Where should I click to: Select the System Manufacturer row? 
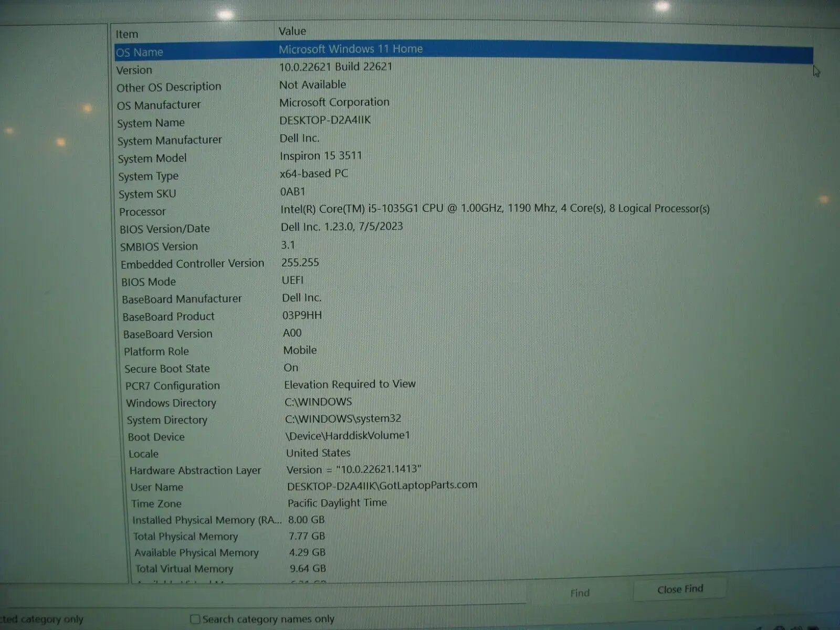point(170,140)
